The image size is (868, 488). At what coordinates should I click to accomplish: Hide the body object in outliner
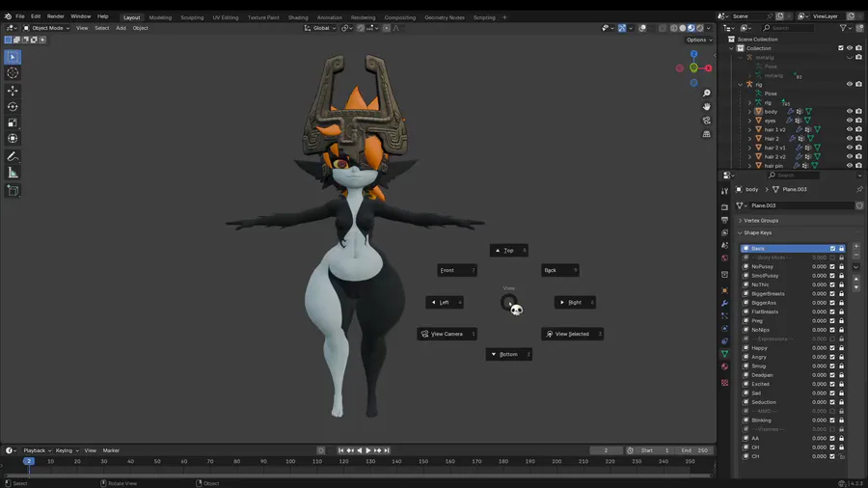[849, 111]
